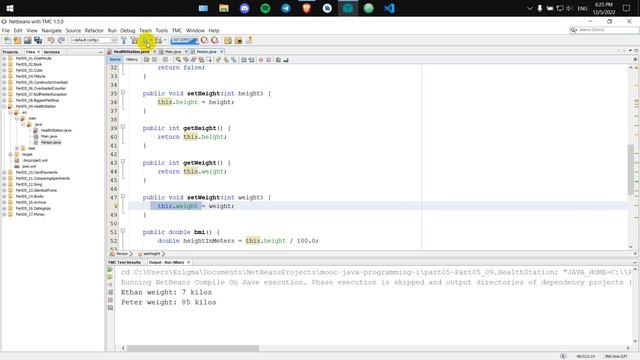
Task: Open the TMC Test Results tab
Action: pyautogui.click(x=124, y=262)
